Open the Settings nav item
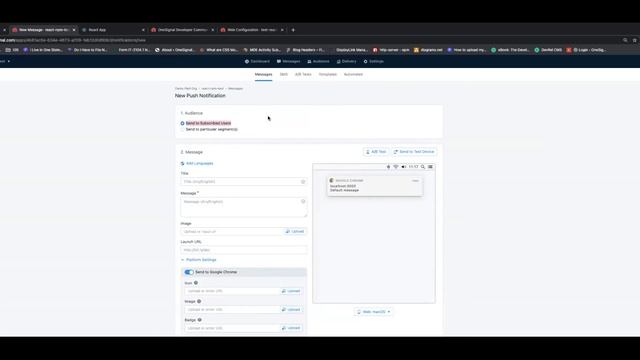The width and height of the screenshot is (640, 360). (373, 61)
